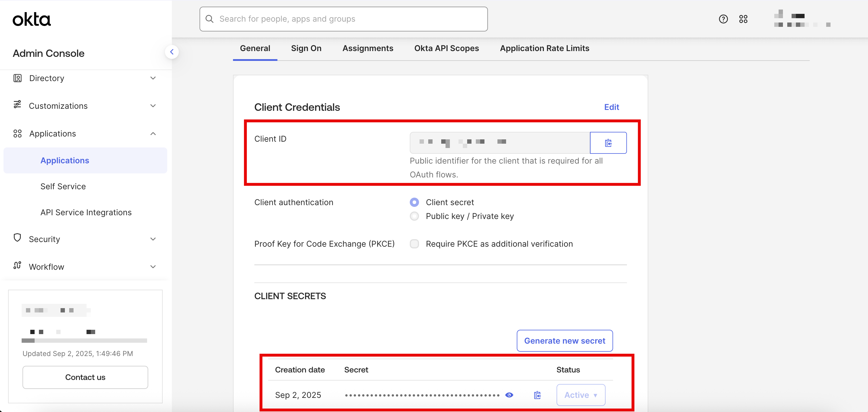Copy the Client ID to clipboard
Image resolution: width=868 pixels, height=412 pixels.
coord(608,143)
